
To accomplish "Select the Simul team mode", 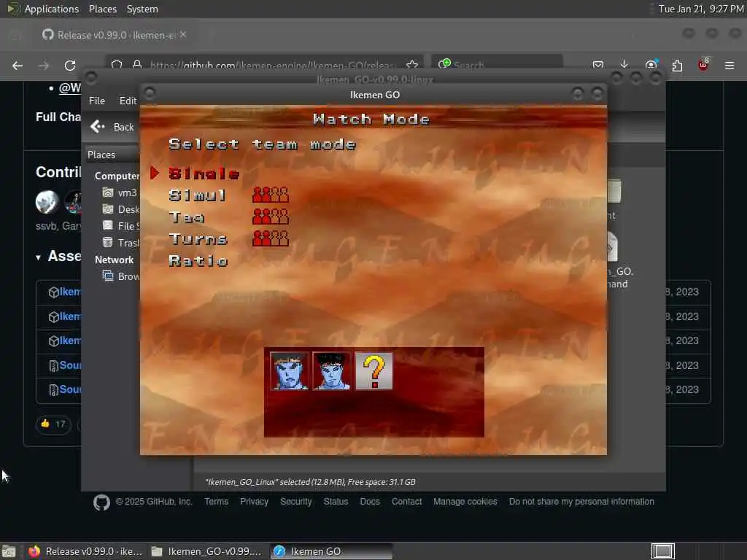I will coord(197,195).
